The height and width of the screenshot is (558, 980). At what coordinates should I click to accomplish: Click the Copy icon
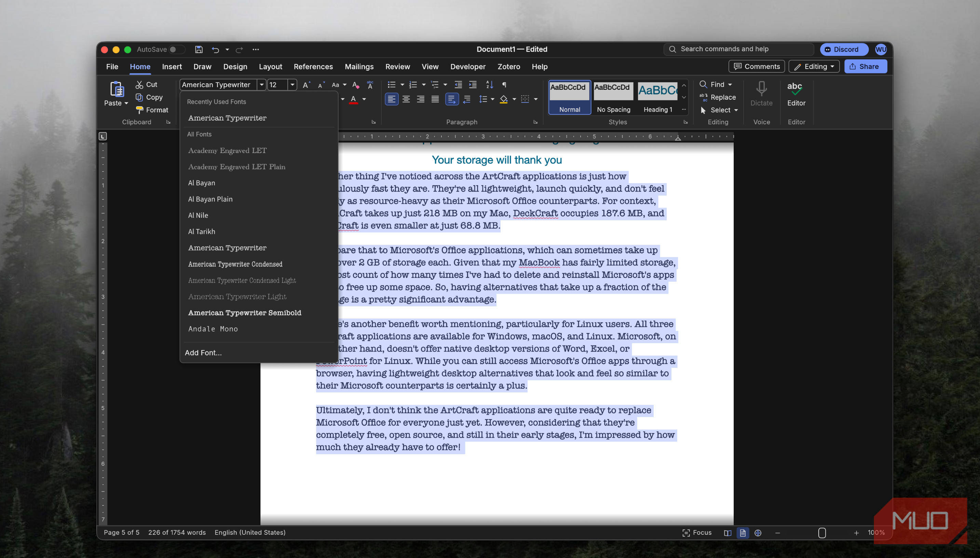click(x=139, y=97)
